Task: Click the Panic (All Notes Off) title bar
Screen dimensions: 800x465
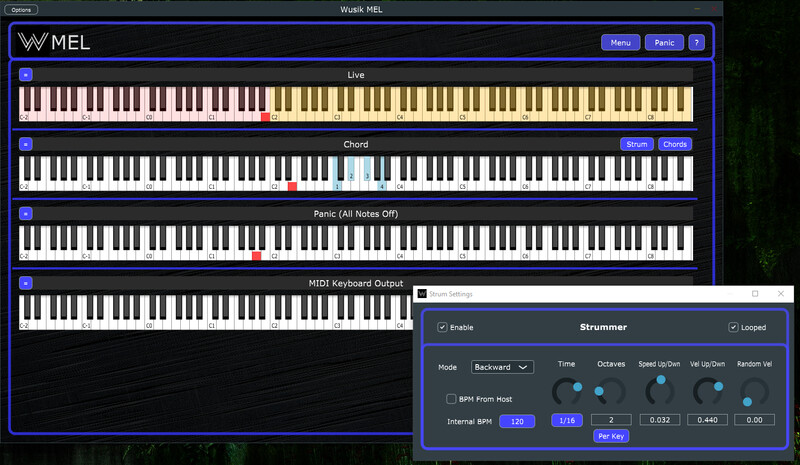Action: 356,213
